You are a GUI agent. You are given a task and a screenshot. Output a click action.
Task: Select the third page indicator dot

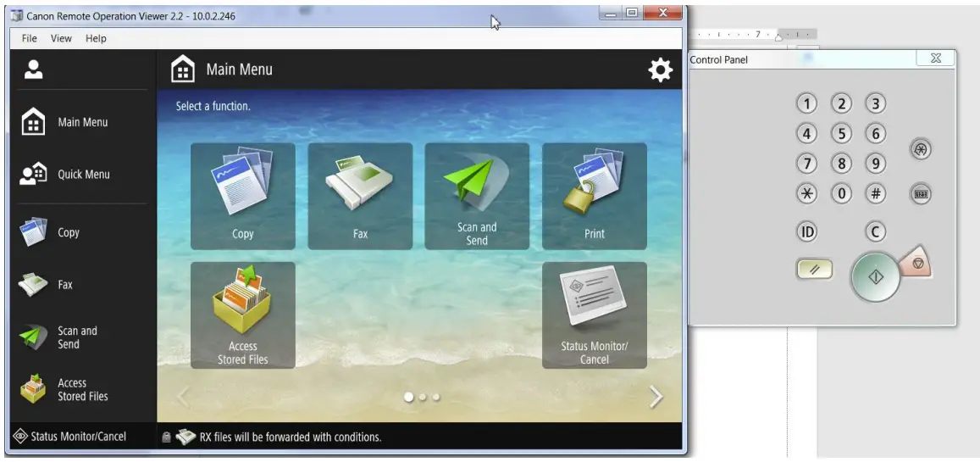click(436, 397)
